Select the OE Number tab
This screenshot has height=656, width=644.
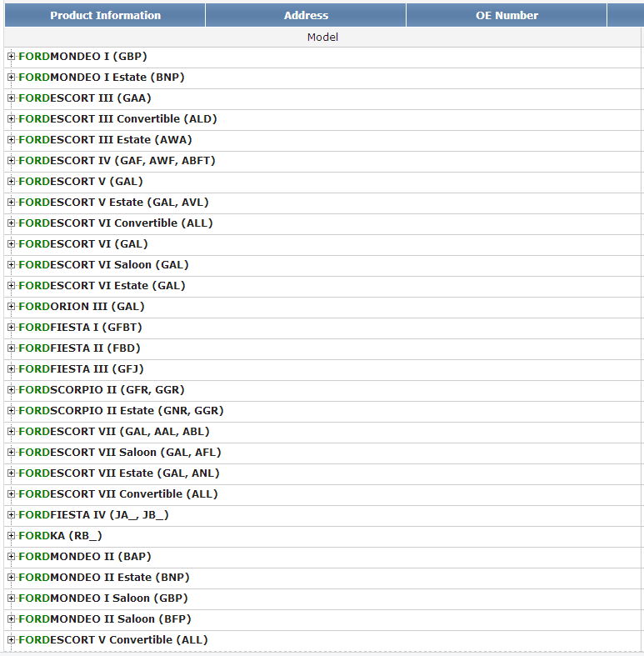(x=507, y=16)
